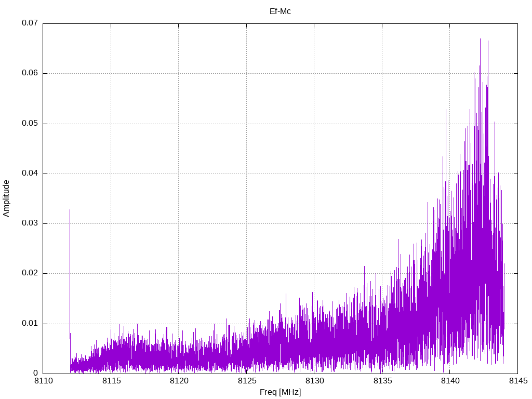Click the 0.01 y-axis tick label
The image size is (532, 399).
[x=30, y=323]
